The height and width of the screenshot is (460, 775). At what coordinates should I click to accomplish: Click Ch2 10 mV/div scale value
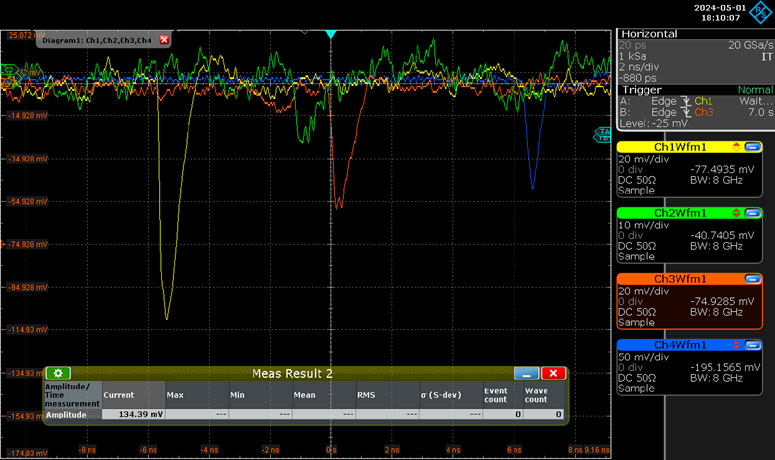644,225
